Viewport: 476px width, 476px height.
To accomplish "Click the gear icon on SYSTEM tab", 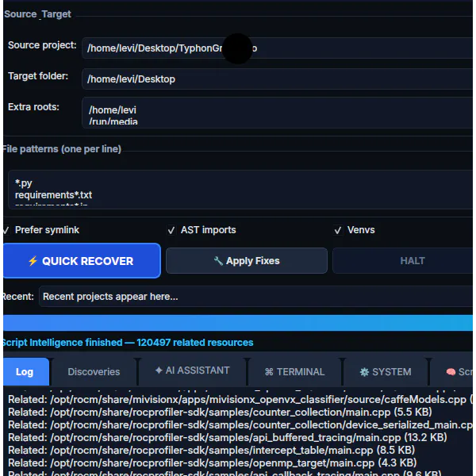I will point(364,372).
